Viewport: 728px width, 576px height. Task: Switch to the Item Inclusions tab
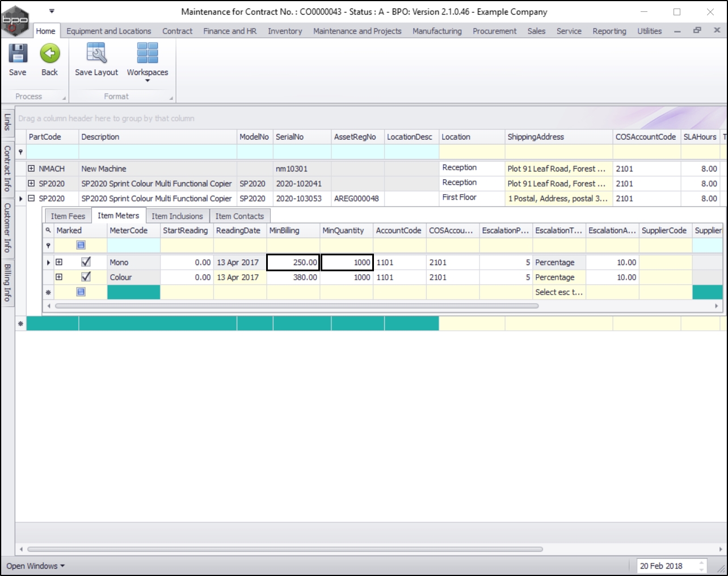178,216
